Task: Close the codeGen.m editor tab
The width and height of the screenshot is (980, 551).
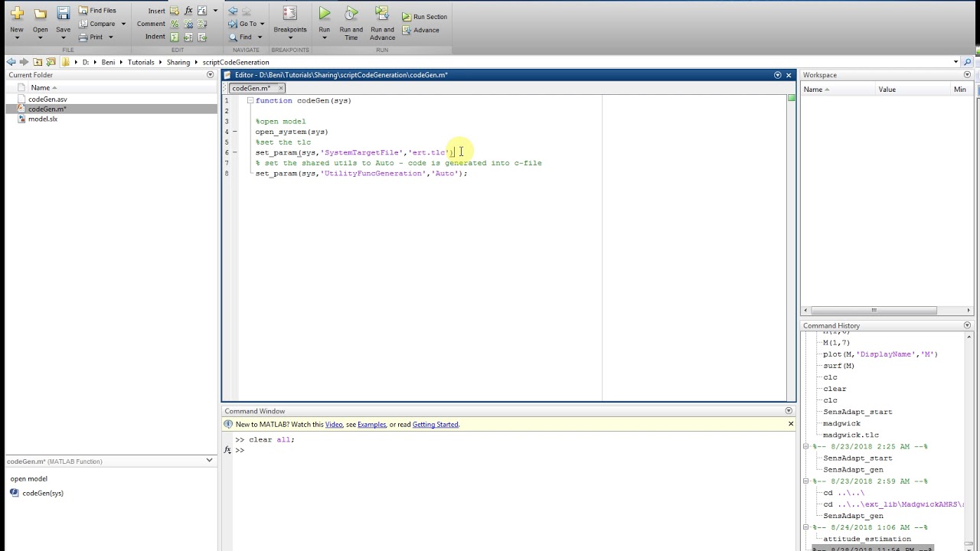Action: tap(280, 88)
